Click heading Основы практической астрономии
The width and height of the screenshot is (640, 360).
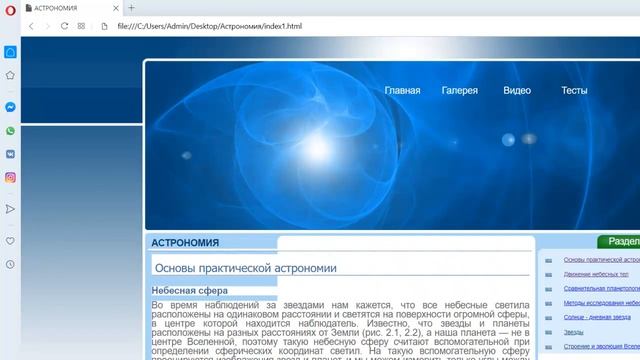coord(246,268)
